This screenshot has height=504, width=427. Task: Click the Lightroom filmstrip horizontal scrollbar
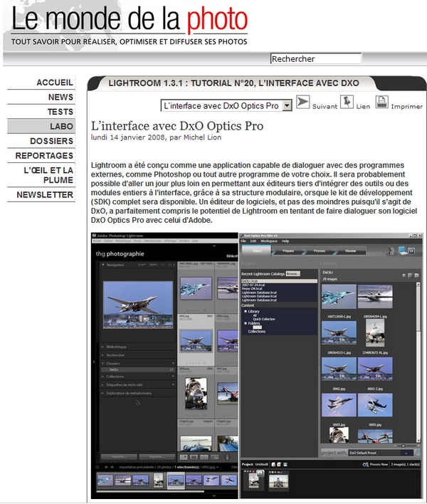pos(150,491)
